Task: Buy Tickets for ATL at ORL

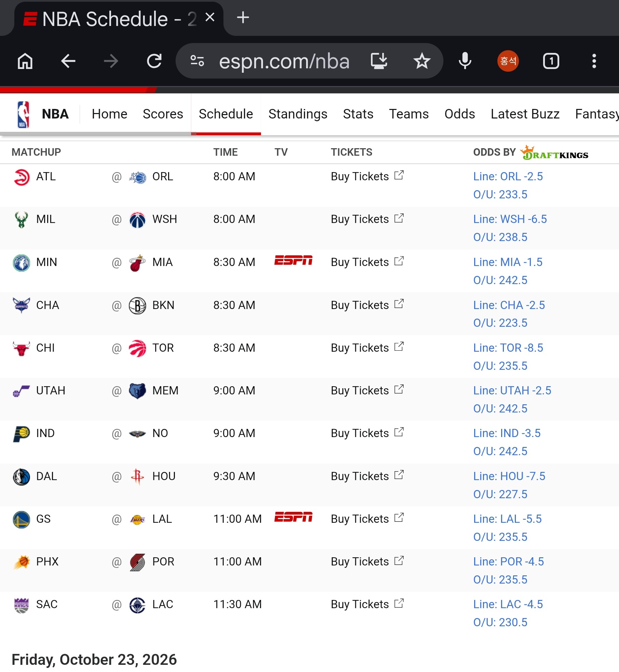Action: (x=367, y=177)
